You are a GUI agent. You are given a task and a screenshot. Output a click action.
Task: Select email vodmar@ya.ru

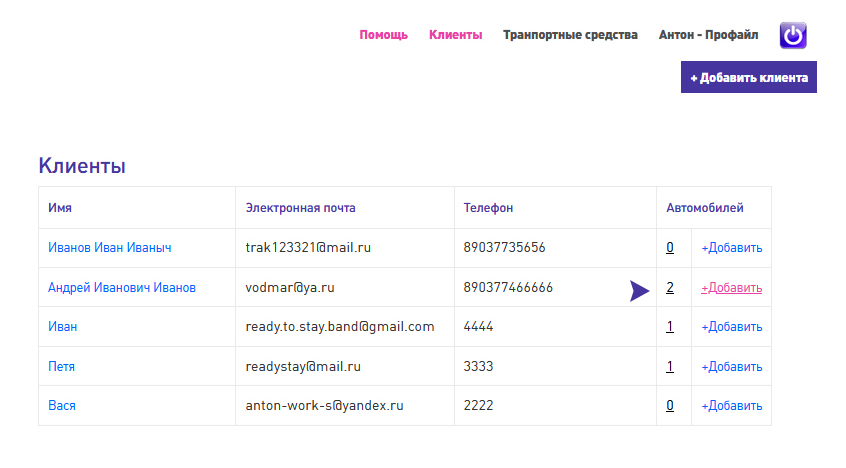pyautogui.click(x=290, y=288)
